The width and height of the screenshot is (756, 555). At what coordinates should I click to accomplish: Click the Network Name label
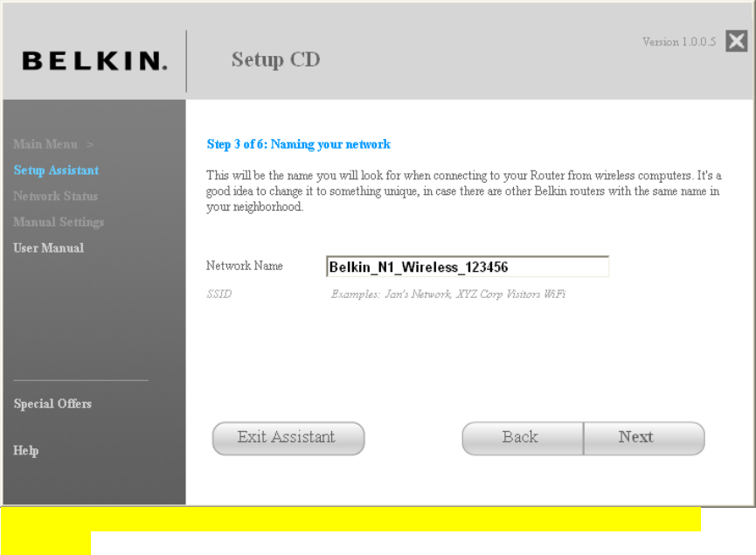(x=245, y=266)
